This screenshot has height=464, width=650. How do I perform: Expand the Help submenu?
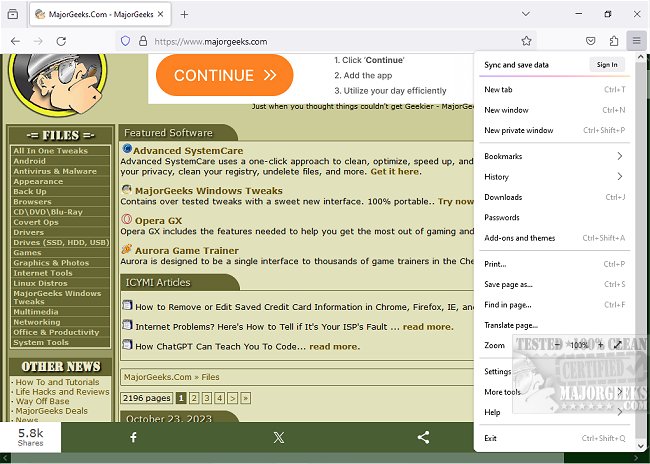[554, 412]
